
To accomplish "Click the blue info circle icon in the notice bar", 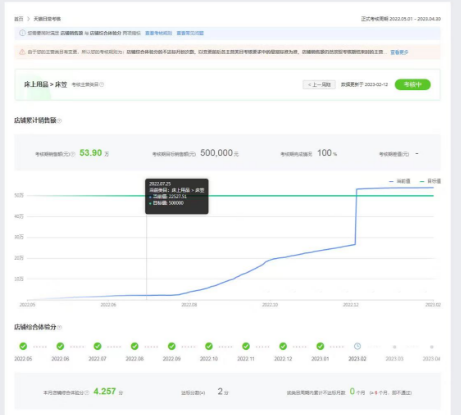I will click(x=22, y=33).
